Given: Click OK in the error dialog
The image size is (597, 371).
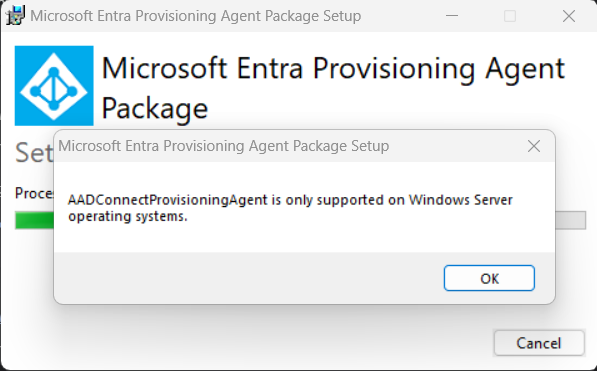Looking at the screenshot, I should click(x=489, y=278).
